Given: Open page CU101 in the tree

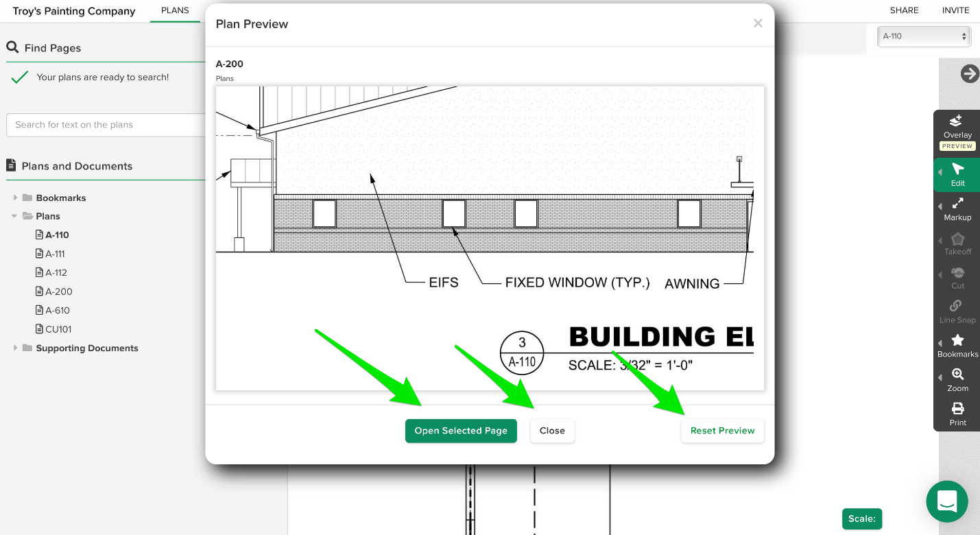Looking at the screenshot, I should pos(58,329).
